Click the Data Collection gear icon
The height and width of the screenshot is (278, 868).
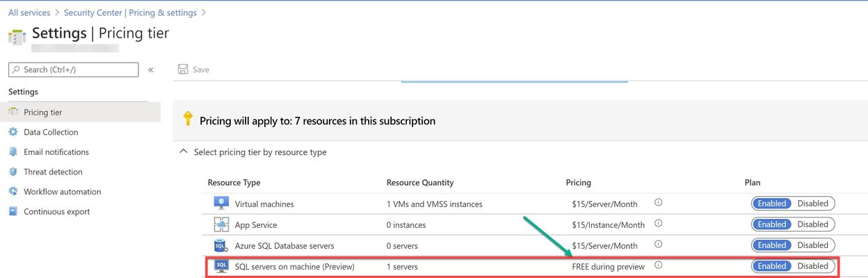pyautogui.click(x=13, y=132)
